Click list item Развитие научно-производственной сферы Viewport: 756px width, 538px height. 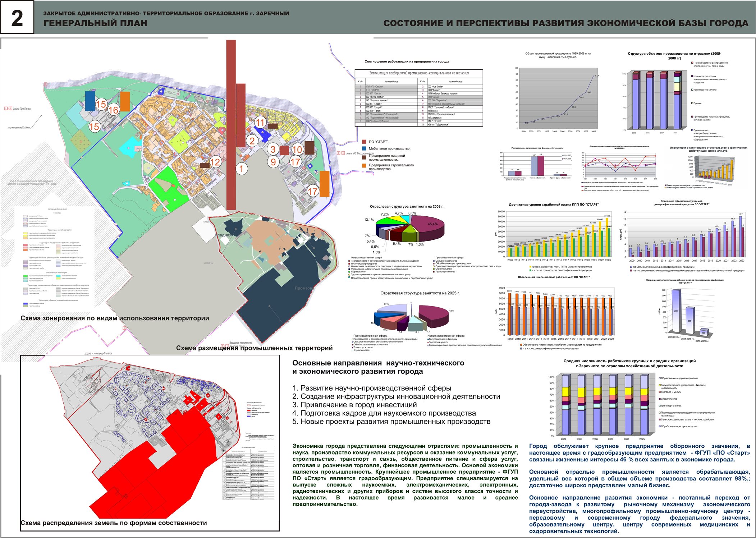(x=372, y=388)
